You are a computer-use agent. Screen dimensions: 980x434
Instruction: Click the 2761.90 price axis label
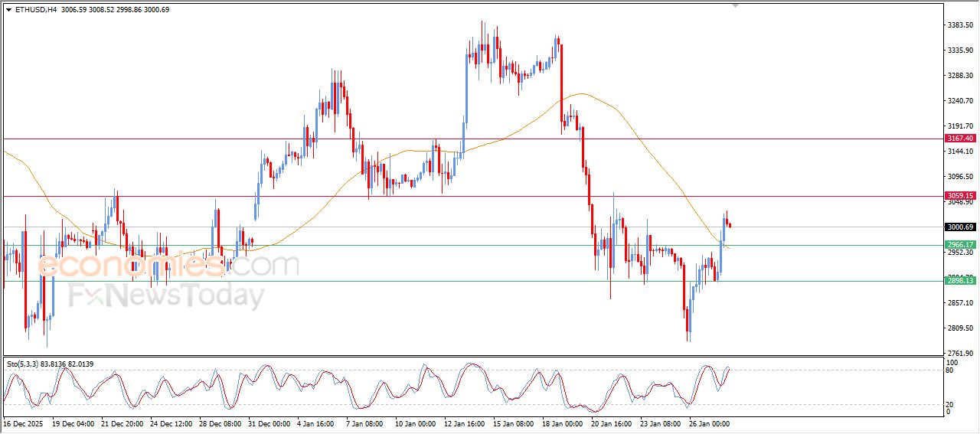pyautogui.click(x=959, y=354)
